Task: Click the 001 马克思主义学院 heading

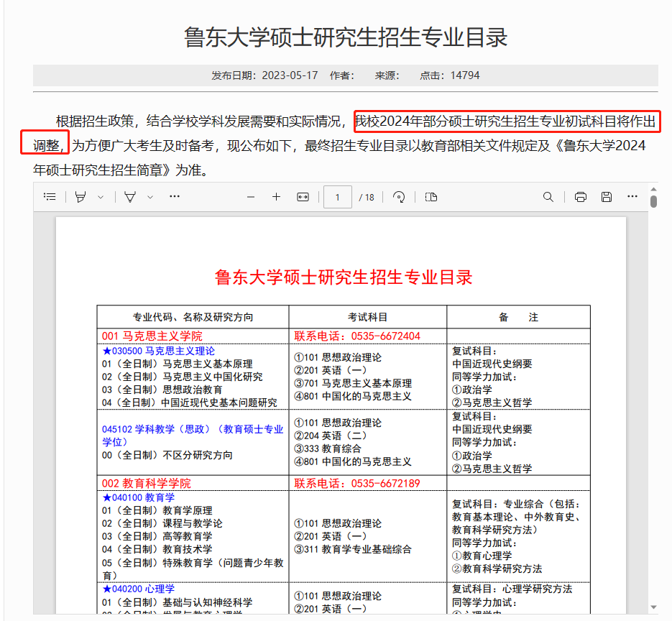Action: pos(152,336)
